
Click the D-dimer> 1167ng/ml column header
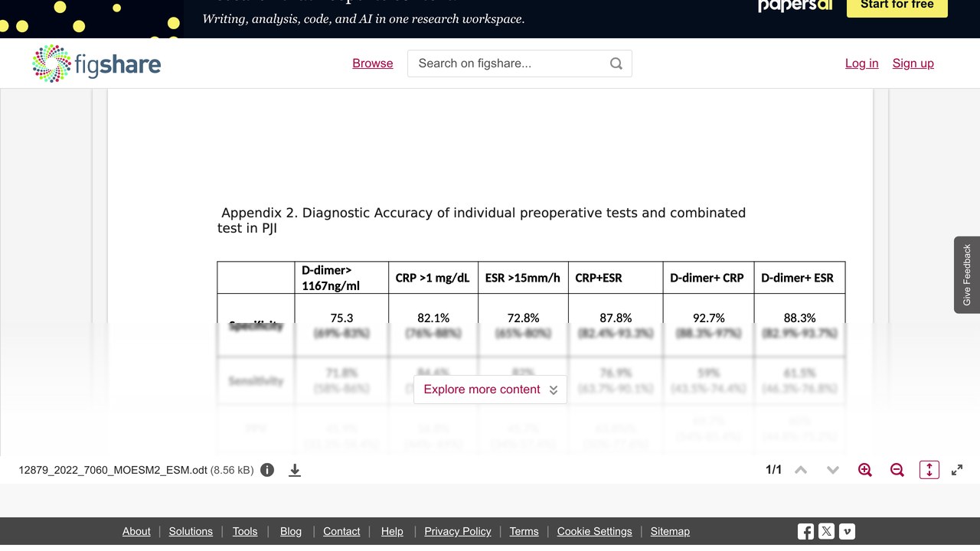click(x=341, y=278)
